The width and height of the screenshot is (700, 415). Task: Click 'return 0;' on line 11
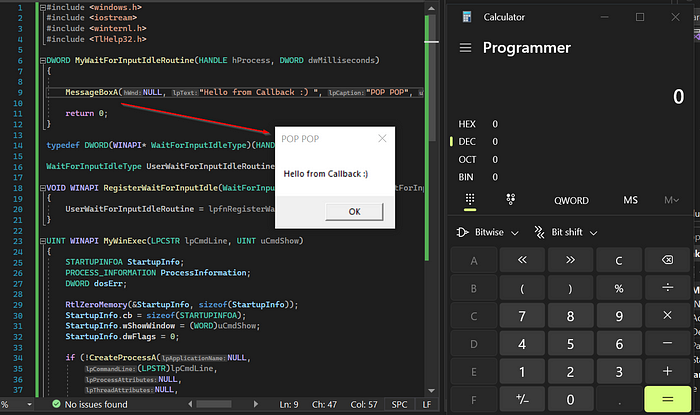click(x=87, y=113)
